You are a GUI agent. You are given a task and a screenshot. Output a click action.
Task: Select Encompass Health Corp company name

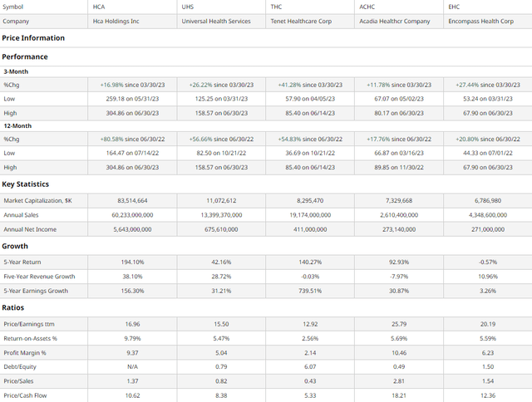click(x=480, y=21)
